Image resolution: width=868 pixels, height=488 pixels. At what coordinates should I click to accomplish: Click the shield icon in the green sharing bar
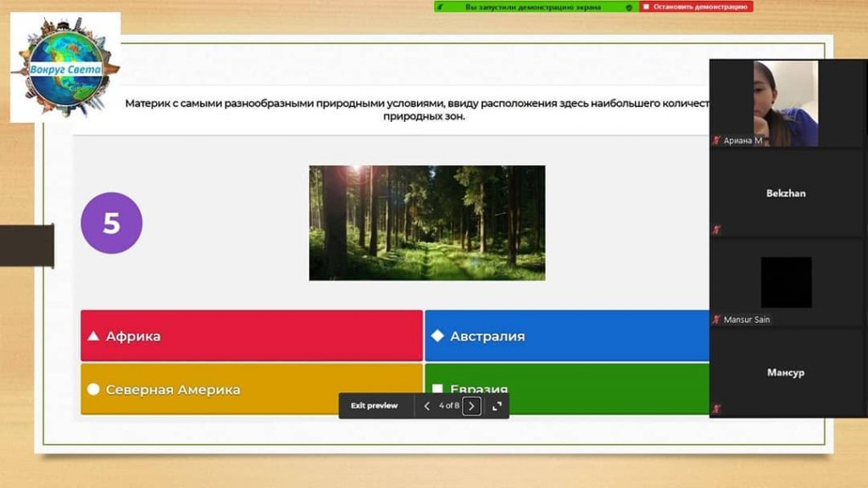628,7
